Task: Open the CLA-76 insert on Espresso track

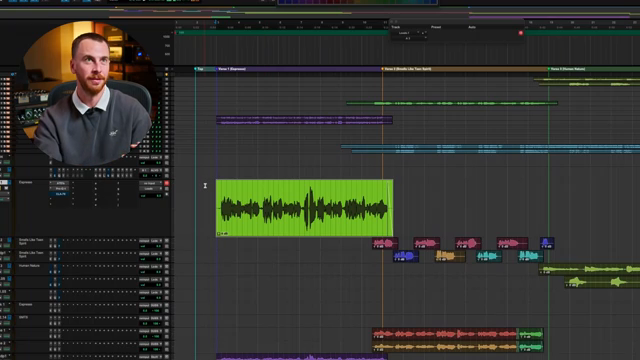Action: click(x=60, y=194)
